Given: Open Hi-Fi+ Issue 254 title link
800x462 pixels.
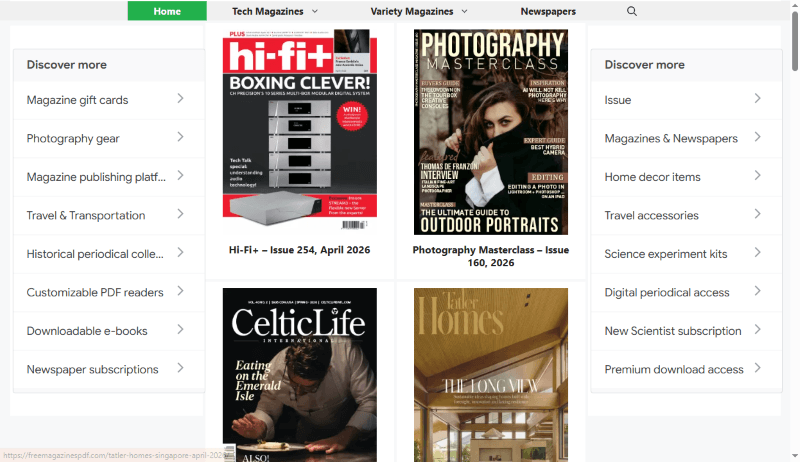Looking at the screenshot, I should pos(300,250).
